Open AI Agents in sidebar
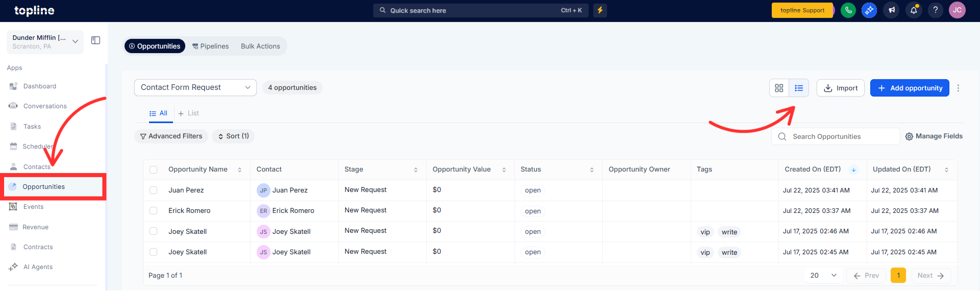Image resolution: width=980 pixels, height=292 pixels. [x=38, y=267]
